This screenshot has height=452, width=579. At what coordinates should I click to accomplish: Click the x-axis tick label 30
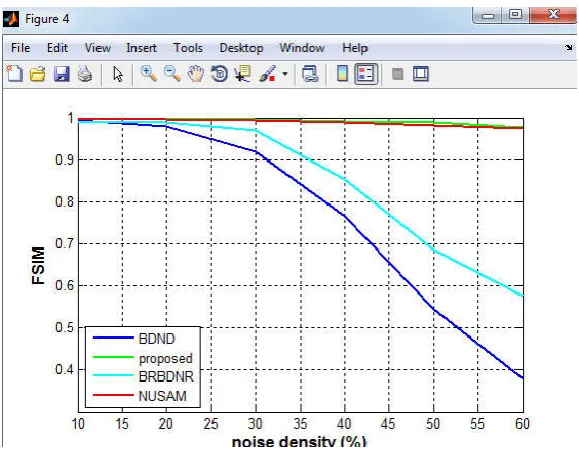tap(255, 424)
